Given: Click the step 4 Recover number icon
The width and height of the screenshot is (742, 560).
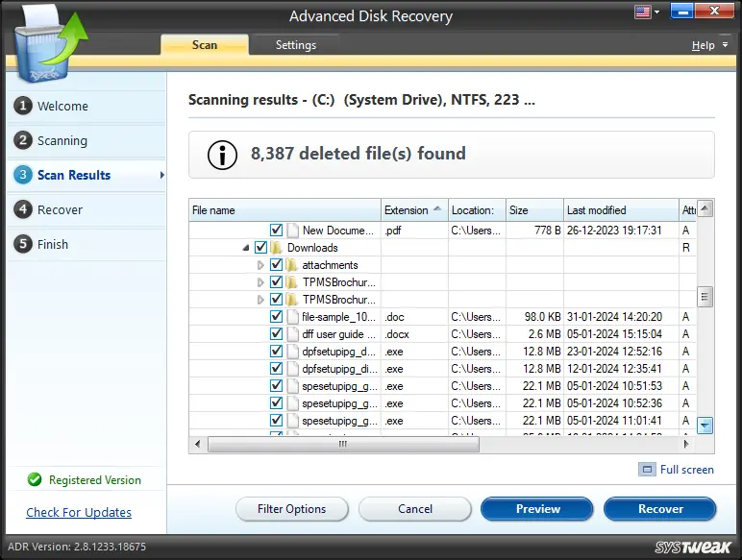Looking at the screenshot, I should (22, 209).
